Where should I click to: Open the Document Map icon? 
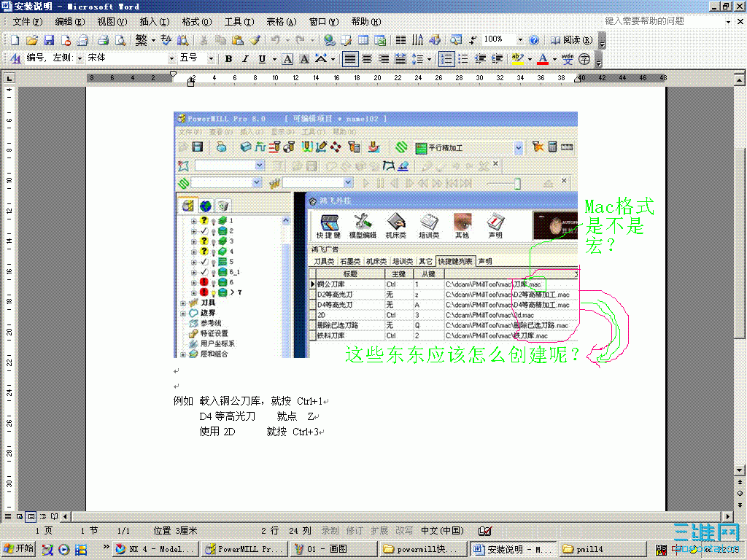[456, 41]
